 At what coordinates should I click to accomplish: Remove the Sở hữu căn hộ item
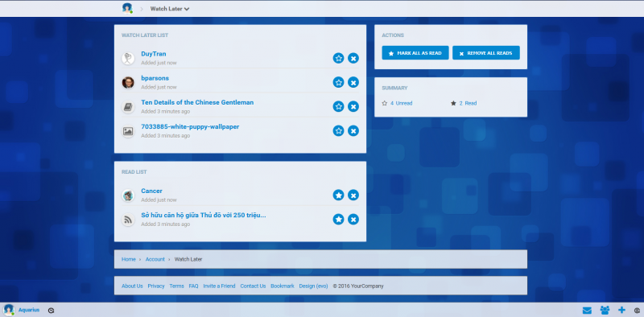[353, 220]
